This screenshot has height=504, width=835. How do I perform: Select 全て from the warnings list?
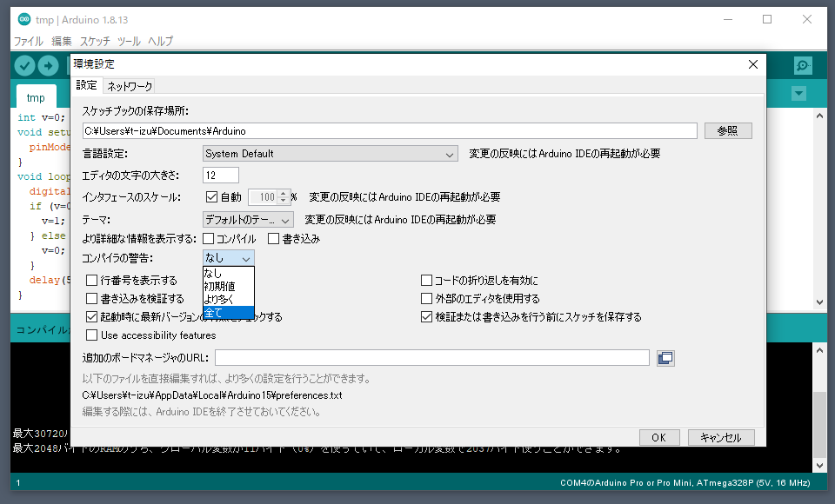[x=229, y=313]
